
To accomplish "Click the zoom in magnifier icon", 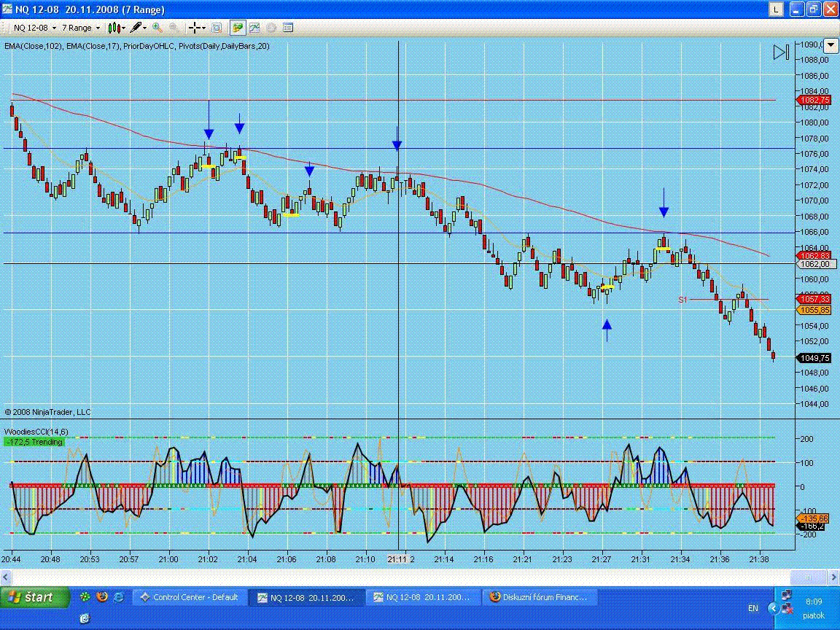I will click(x=157, y=28).
